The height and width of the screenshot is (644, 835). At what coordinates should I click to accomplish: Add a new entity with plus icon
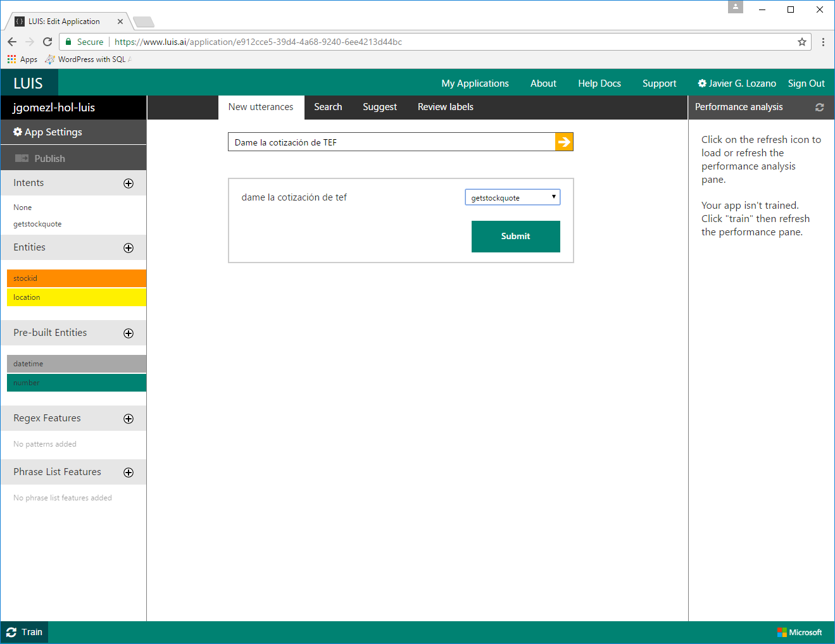click(x=129, y=248)
